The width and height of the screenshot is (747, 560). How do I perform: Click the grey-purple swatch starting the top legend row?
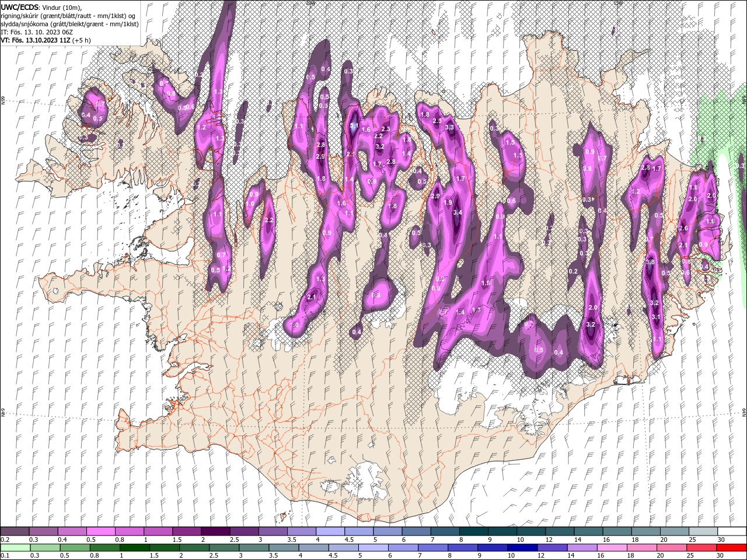15,531
